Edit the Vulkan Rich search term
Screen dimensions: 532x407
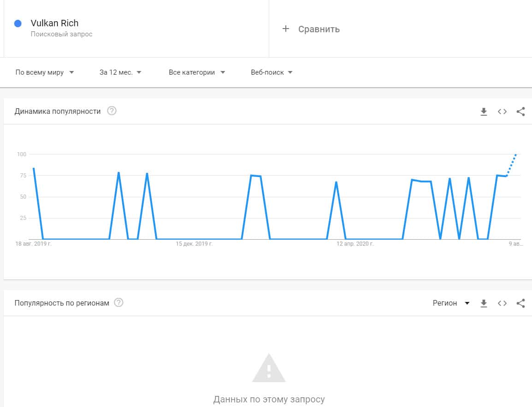coord(54,23)
